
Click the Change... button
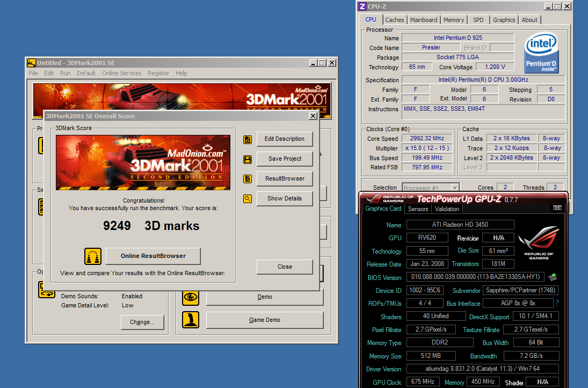click(x=142, y=322)
